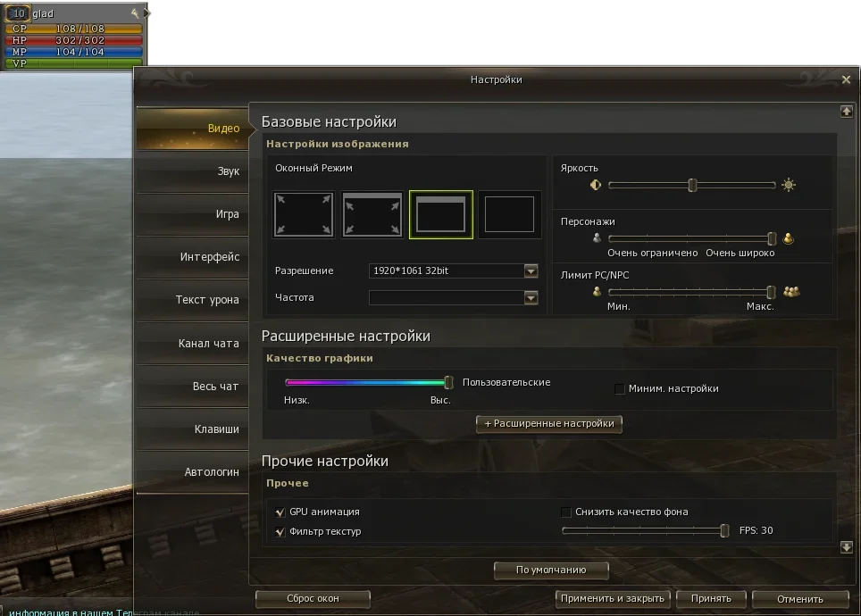Image resolution: width=861 pixels, height=616 pixels.
Task: Click the FPS slider handle
Action: click(724, 530)
